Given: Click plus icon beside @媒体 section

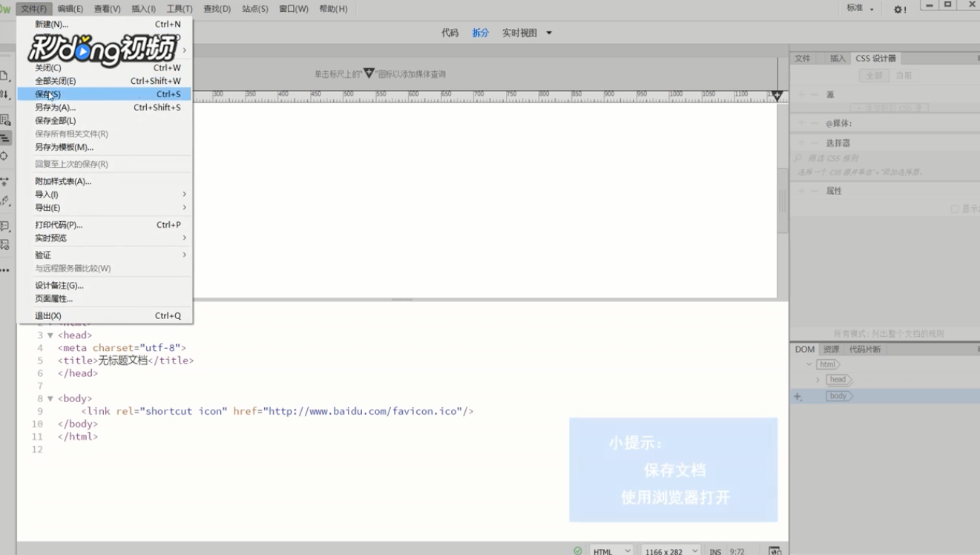Looking at the screenshot, I should tap(801, 123).
